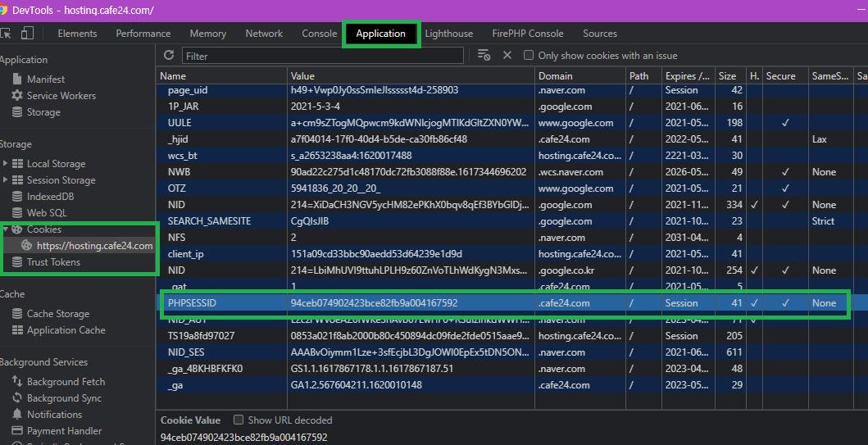Click the inspect element picker icon

[x=7, y=34]
